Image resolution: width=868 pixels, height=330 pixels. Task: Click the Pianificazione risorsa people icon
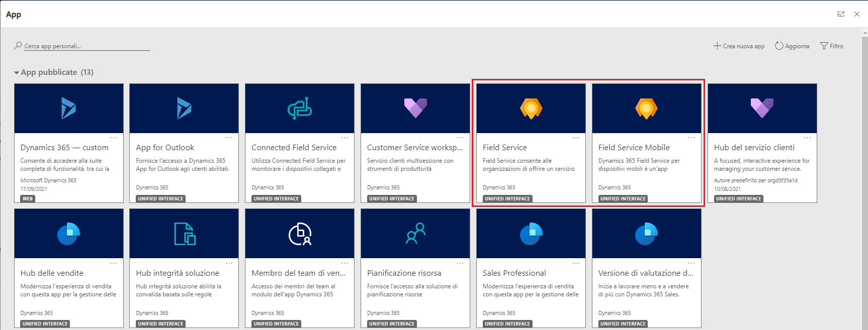[415, 234]
